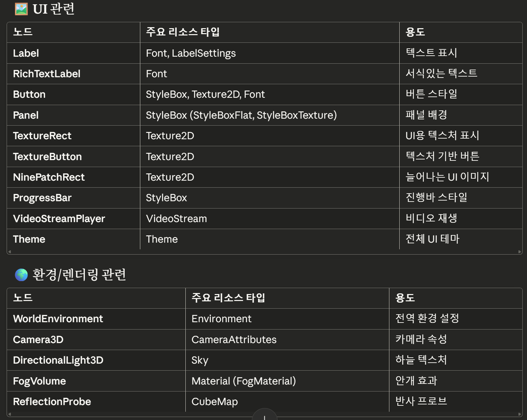
Task: Click the globe emoji beside 환경/렌더링 관련
Action: pyautogui.click(x=21, y=274)
